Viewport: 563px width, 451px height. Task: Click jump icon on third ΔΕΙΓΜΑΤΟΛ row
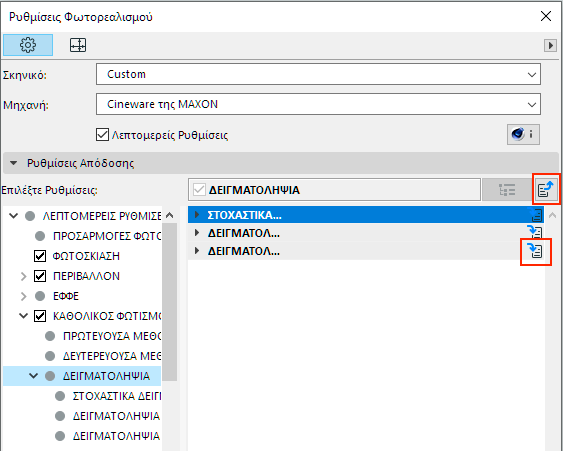coord(535,251)
